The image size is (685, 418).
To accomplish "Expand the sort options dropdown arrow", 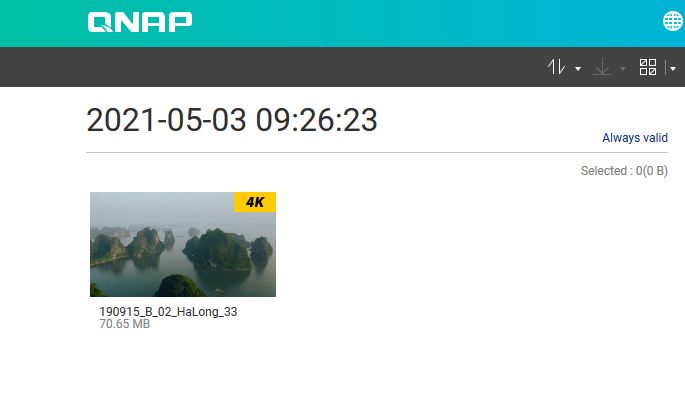I will tap(578, 69).
